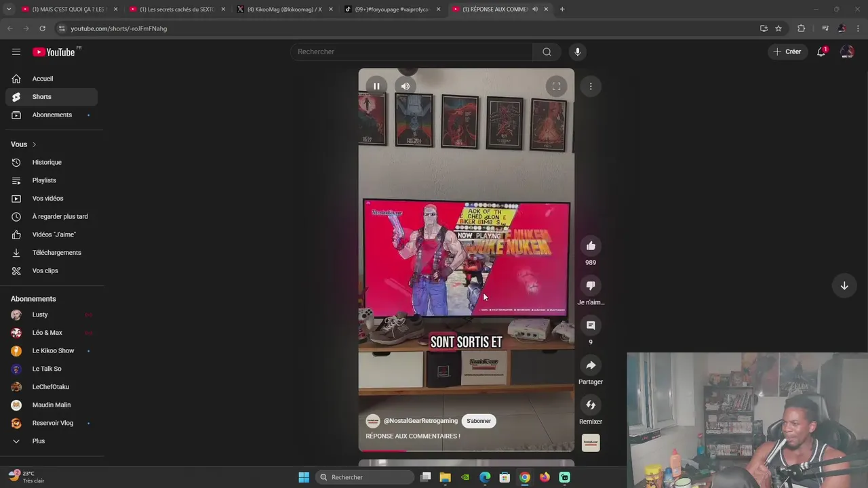Image resolution: width=868 pixels, height=488 pixels.
Task: Open Le Kikoo Show channel
Action: 52,351
